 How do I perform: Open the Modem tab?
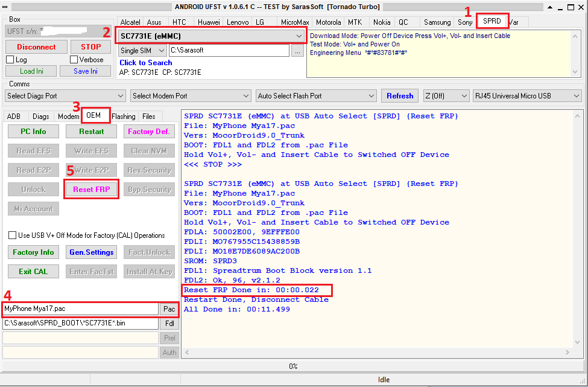(68, 117)
